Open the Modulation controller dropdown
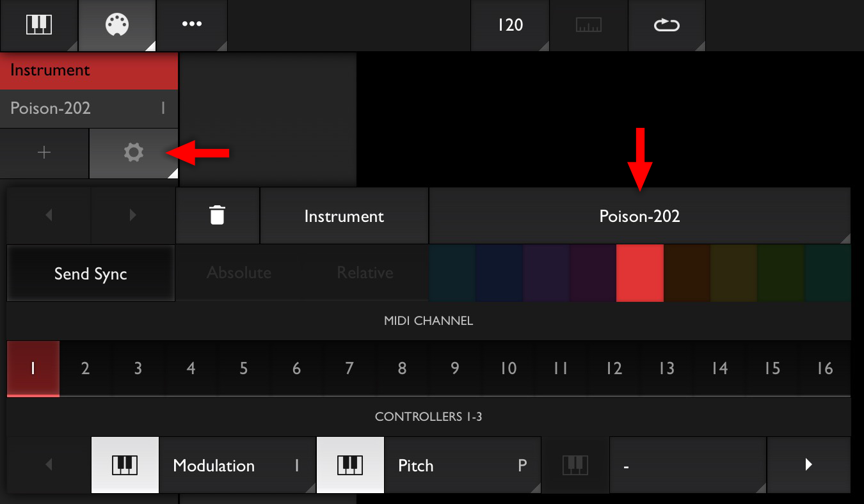Viewport: 864px width, 504px height. coord(237,465)
